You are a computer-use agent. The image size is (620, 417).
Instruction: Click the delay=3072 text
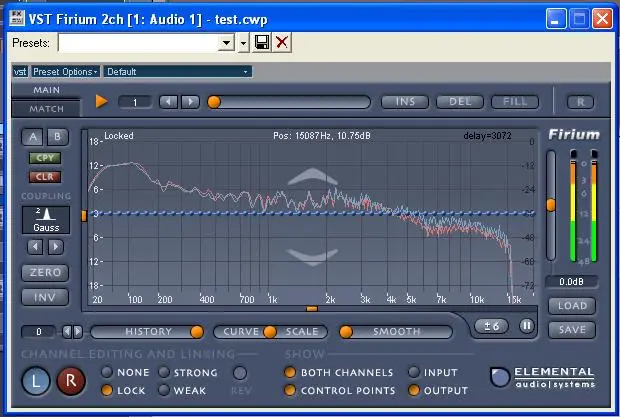pos(487,136)
